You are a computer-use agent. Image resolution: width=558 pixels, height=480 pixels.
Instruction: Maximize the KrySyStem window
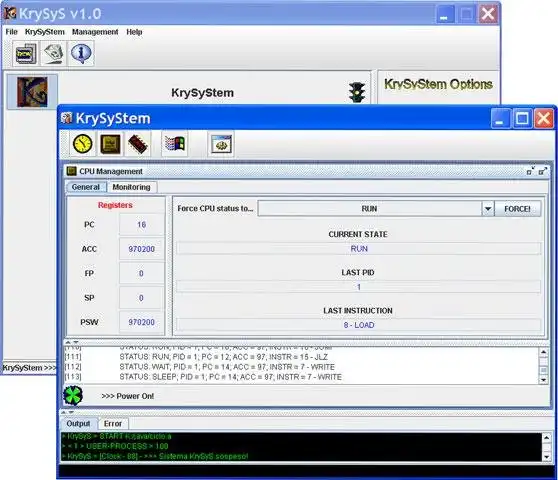pos(522,118)
